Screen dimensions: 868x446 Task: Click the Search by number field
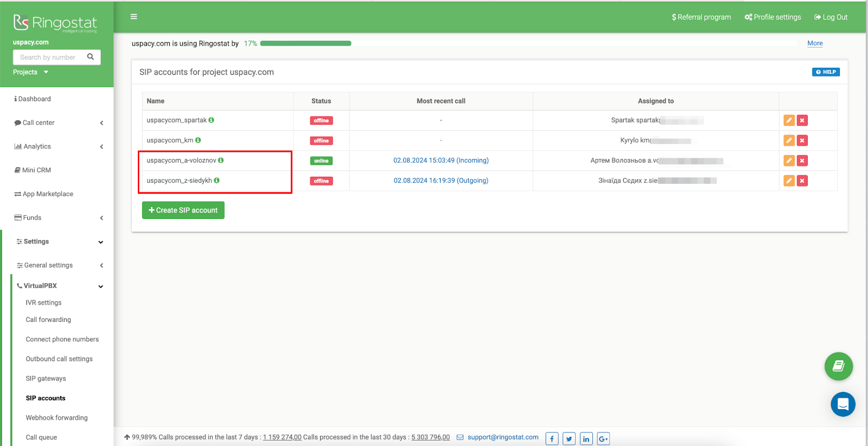tap(49, 57)
